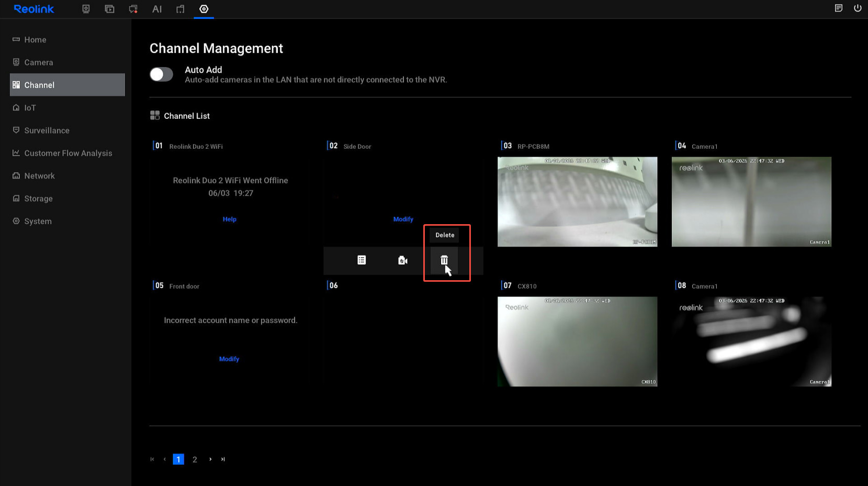Click the Reolink logo
The width and height of the screenshot is (868, 486).
(x=33, y=9)
